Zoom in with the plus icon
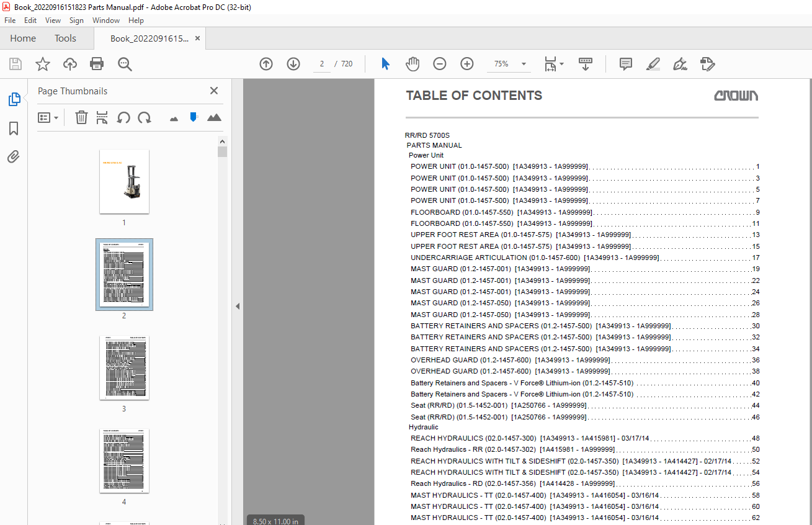The width and height of the screenshot is (812, 525). pyautogui.click(x=467, y=64)
